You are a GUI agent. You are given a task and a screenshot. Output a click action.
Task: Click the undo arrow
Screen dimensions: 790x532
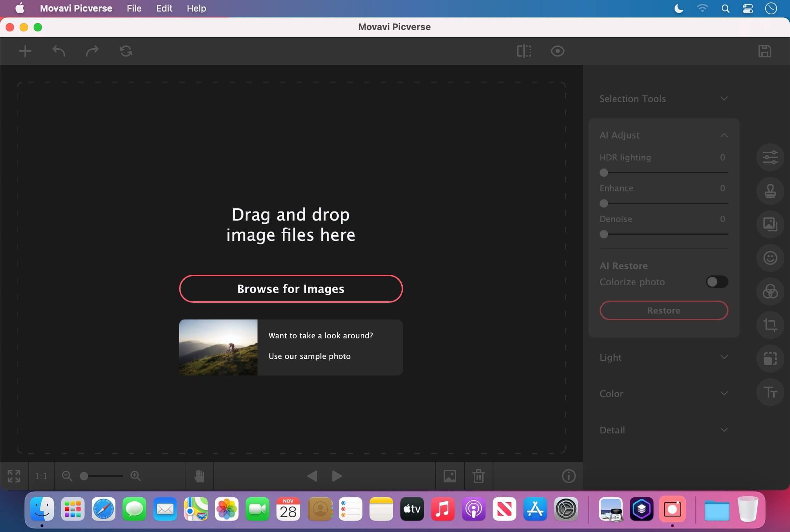tap(58, 51)
